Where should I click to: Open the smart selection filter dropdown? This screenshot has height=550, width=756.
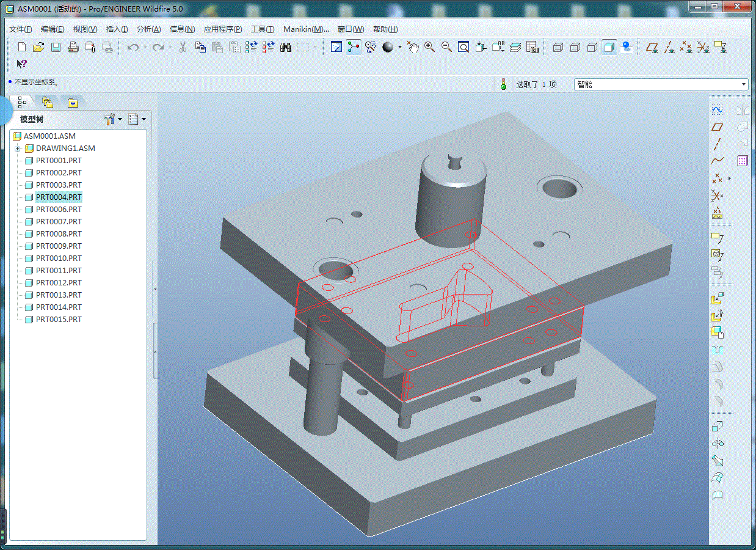(744, 84)
